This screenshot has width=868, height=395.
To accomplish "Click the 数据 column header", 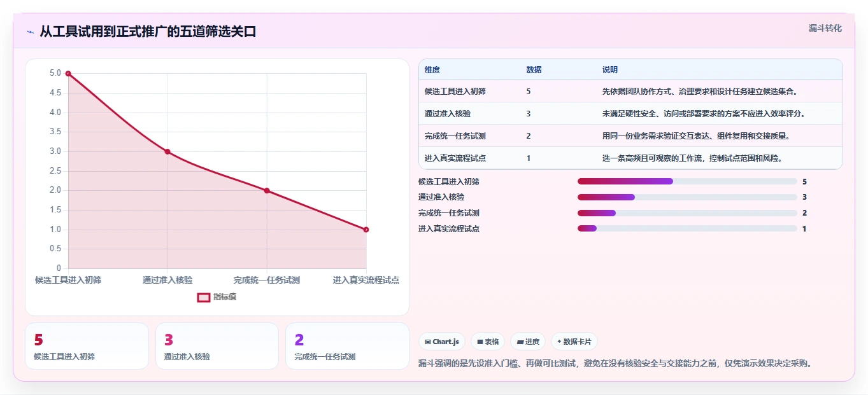I will point(534,70).
